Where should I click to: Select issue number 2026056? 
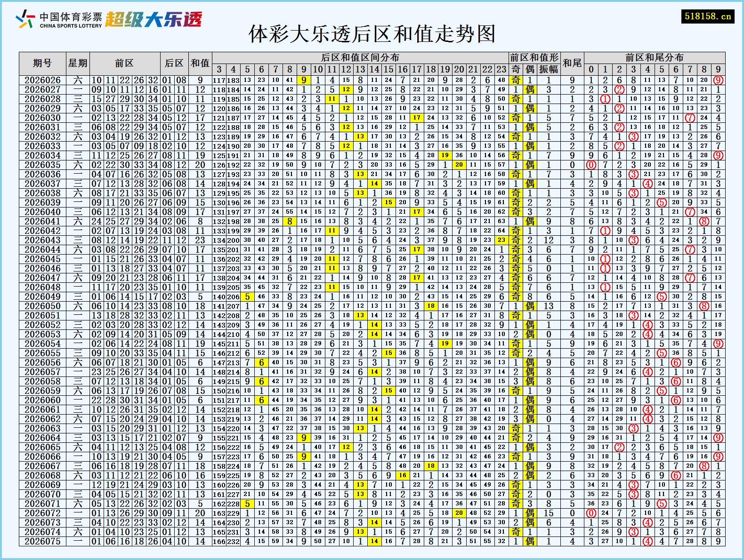[x=42, y=362]
